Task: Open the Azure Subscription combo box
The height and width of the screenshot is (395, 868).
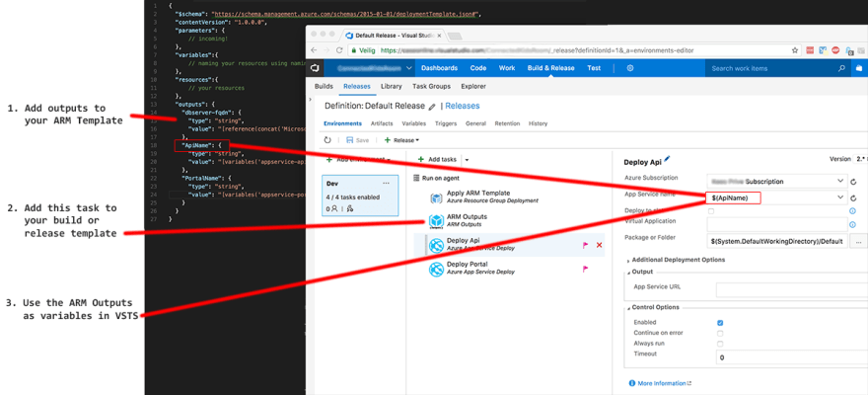Action: pyautogui.click(x=776, y=181)
